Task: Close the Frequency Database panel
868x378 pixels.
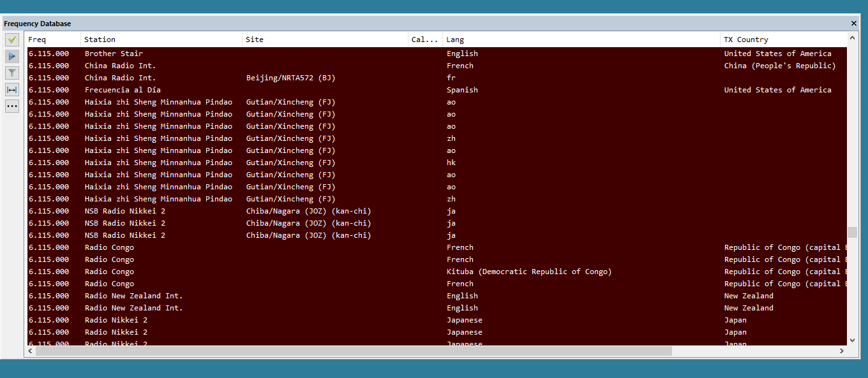Action: 854,24
